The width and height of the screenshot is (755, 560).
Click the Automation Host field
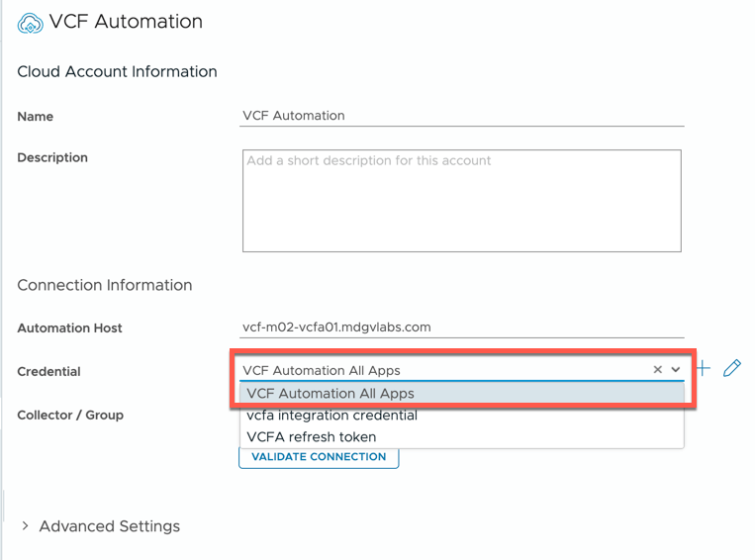pos(462,327)
